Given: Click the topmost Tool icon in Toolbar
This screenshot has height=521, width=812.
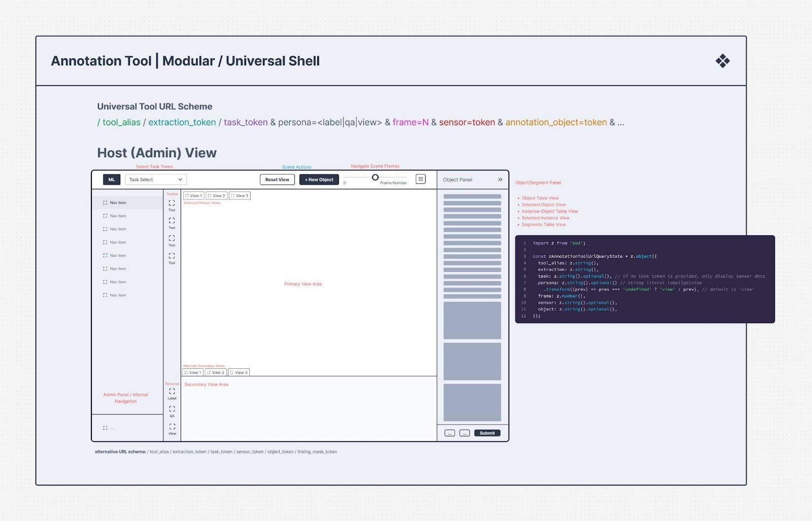Looking at the screenshot, I should pos(172,203).
